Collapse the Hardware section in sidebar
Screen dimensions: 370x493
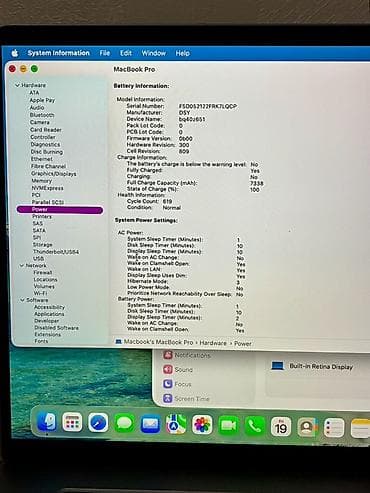pos(17,85)
